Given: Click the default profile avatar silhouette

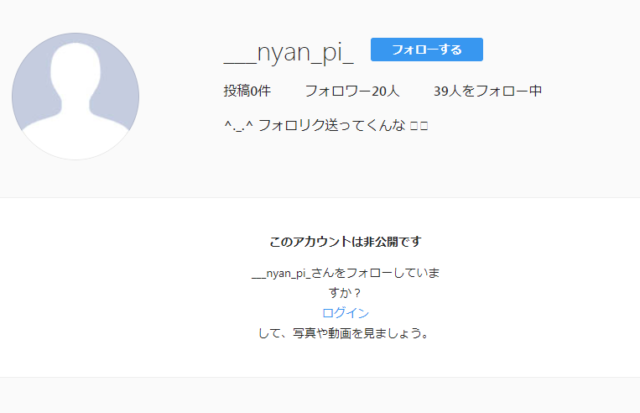Looking at the screenshot, I should 75,96.
